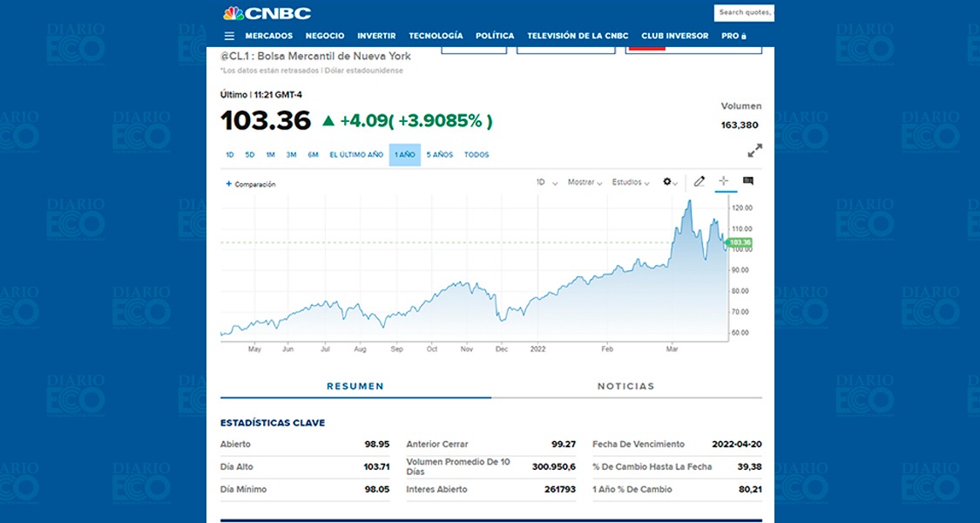Click the @CL.1 Bolsa Mercantil title
This screenshot has width=980, height=523.
coord(315,57)
